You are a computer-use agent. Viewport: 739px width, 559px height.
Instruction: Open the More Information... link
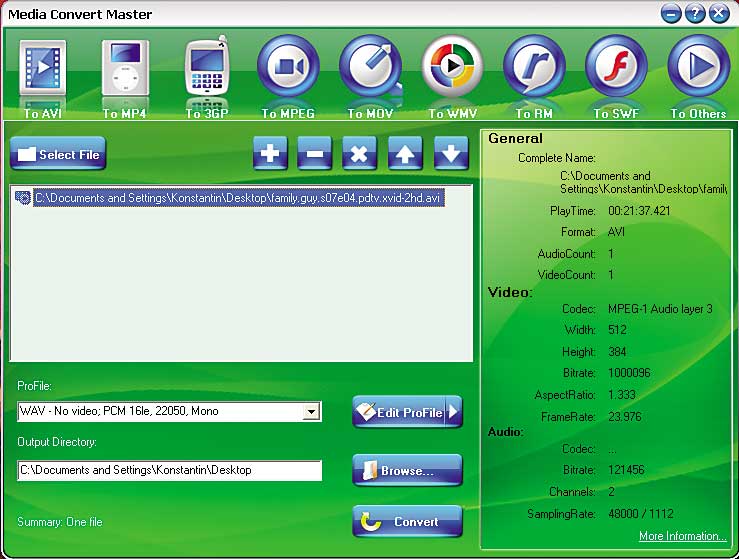[682, 536]
